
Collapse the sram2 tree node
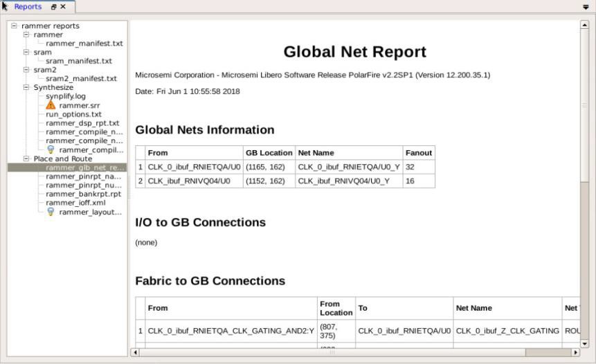click(x=26, y=70)
